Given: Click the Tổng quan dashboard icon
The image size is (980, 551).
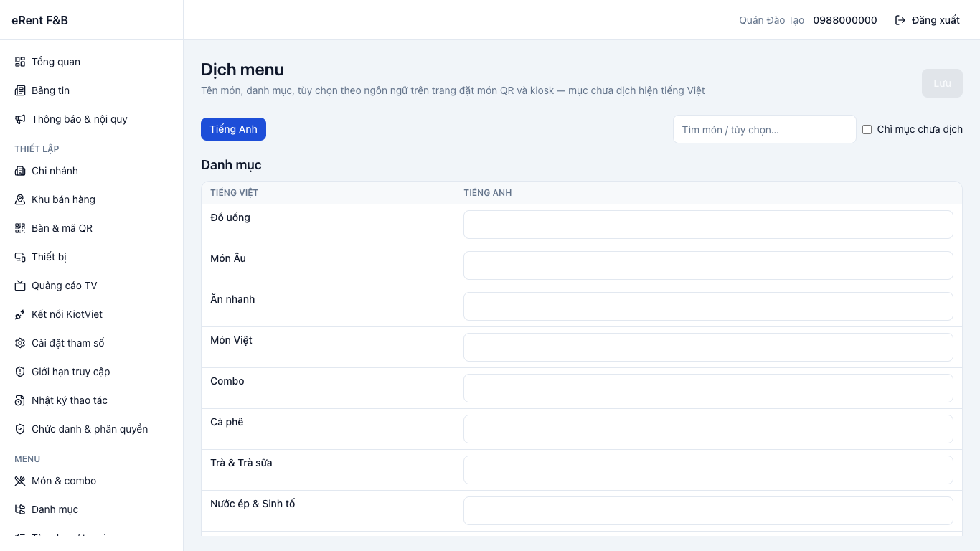Looking at the screenshot, I should click(x=20, y=62).
